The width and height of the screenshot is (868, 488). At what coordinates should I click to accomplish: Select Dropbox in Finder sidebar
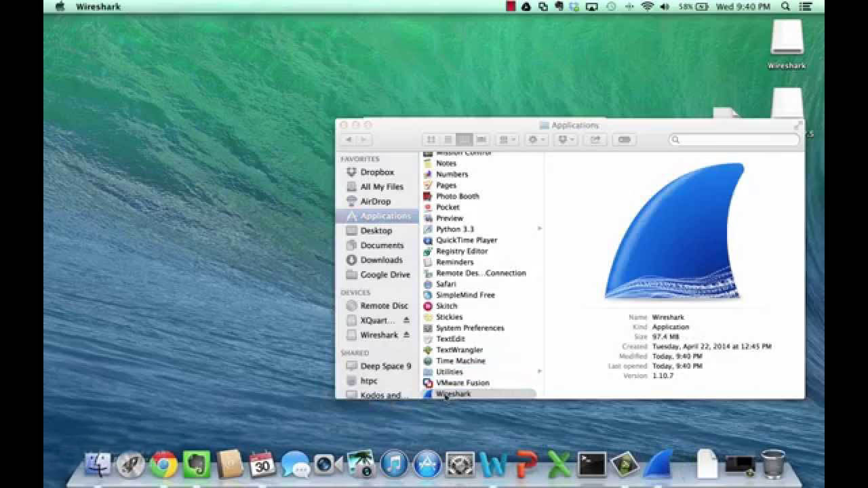(377, 172)
